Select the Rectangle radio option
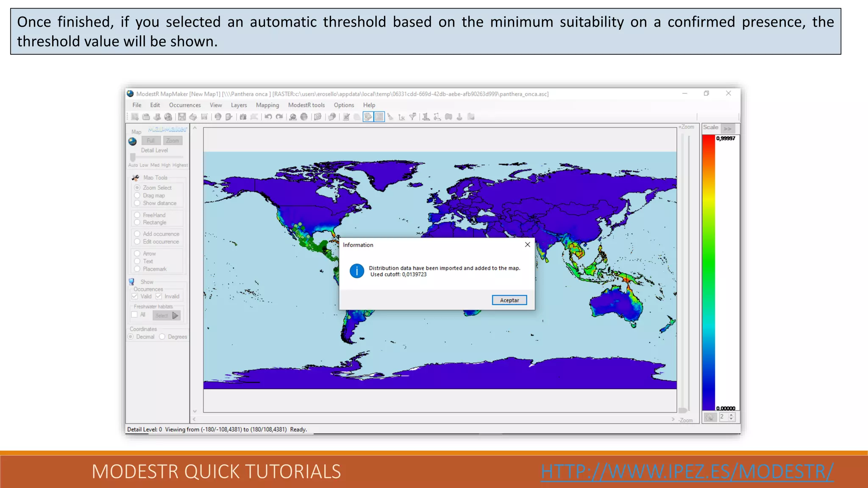This screenshot has width=868, height=488. 137,222
